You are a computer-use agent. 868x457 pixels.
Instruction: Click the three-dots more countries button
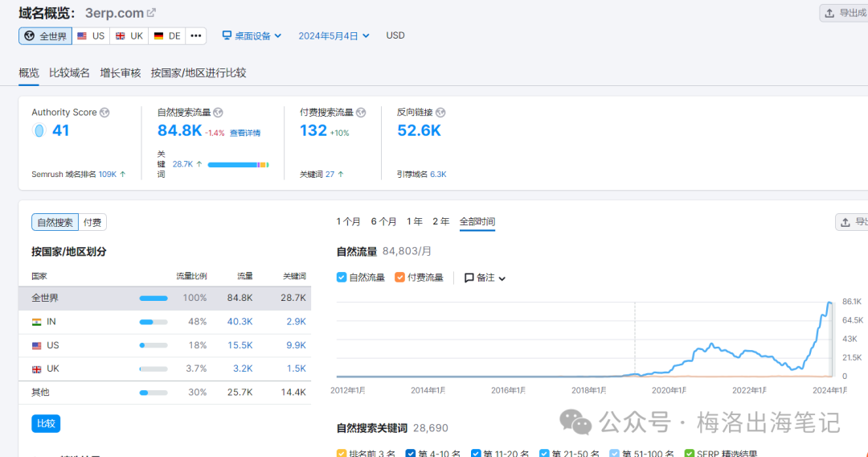click(196, 36)
